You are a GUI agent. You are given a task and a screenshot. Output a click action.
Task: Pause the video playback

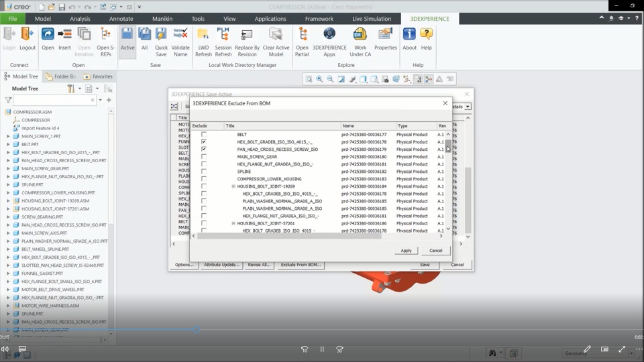click(322, 349)
